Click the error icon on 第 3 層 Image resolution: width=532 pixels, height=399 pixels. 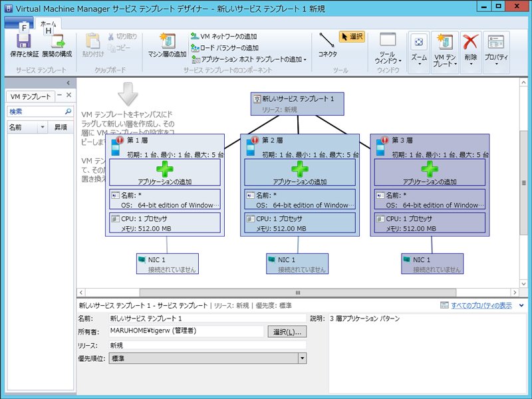(x=384, y=140)
